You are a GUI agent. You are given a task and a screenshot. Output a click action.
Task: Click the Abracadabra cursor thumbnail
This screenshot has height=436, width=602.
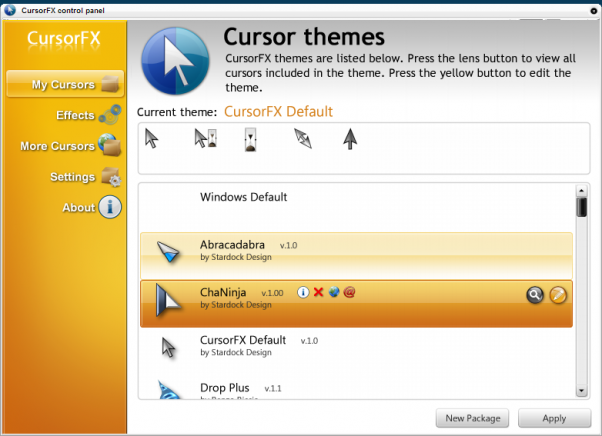[x=168, y=252]
